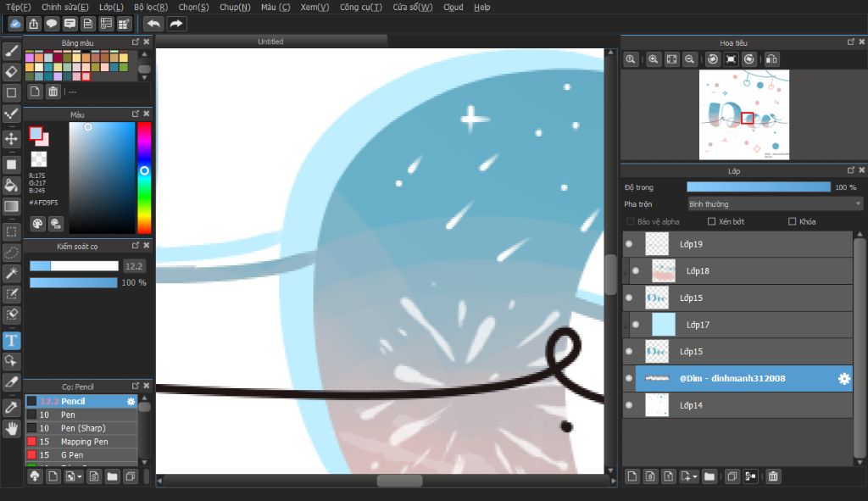This screenshot has width=868, height=501.
Task: Toggle the Khóa lock checkbox
Action: pos(793,221)
